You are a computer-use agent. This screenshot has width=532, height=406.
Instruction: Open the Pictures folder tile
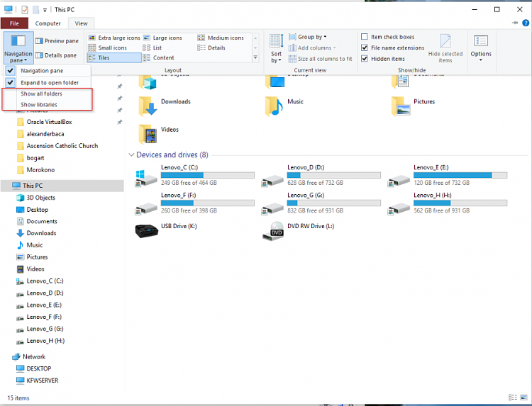point(413,106)
